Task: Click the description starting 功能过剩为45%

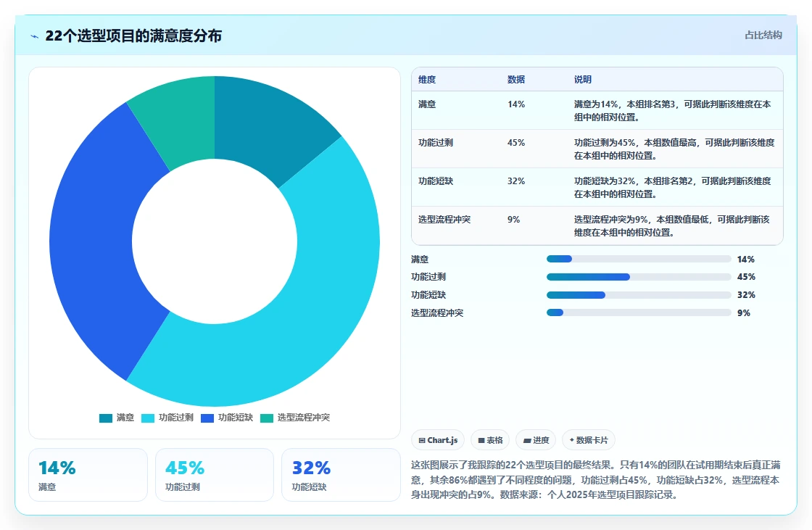Action: (674, 149)
